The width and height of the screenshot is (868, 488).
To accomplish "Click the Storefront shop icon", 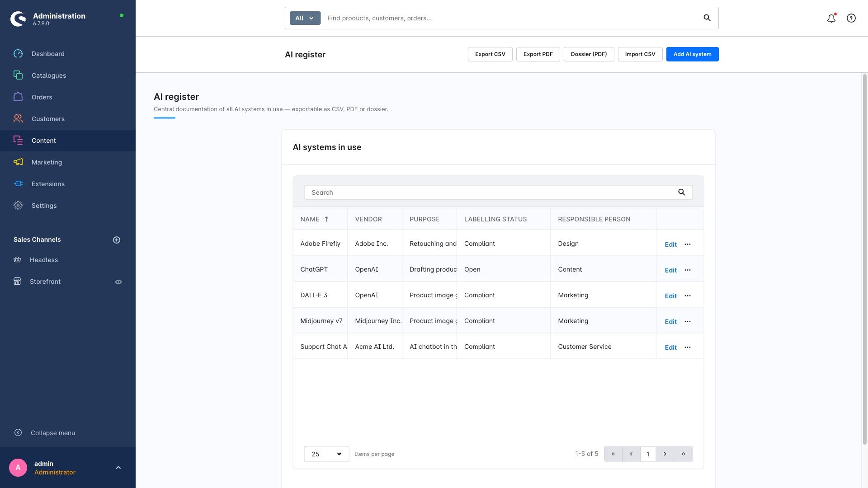I will (x=17, y=282).
